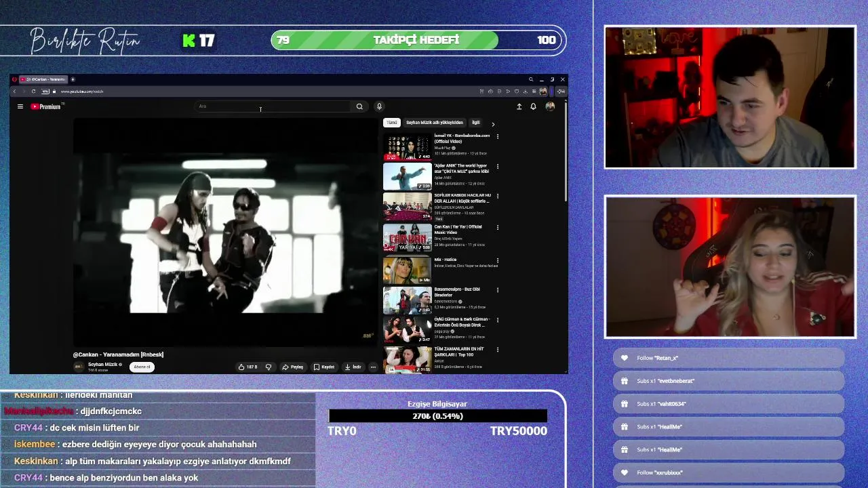Click the SOFİLER KABEDE HACILAR video title
Viewport: 868px width, 488px height.
click(462, 199)
